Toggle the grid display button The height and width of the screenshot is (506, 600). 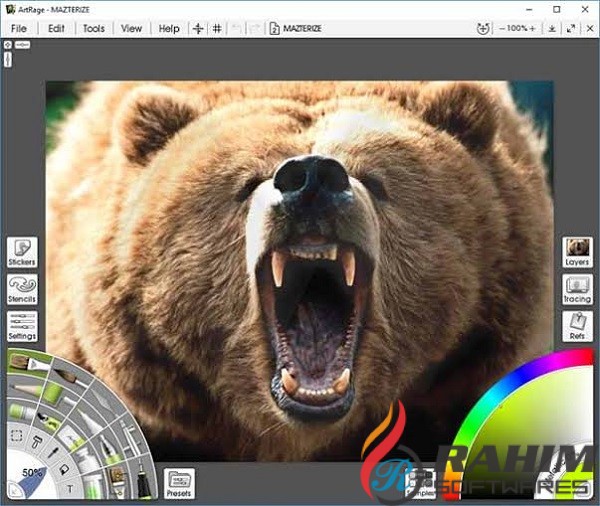point(217,28)
